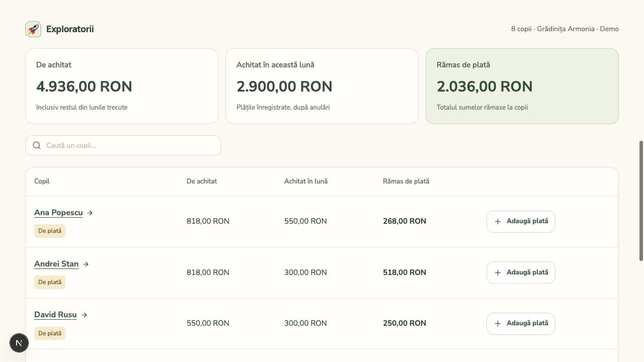Image resolution: width=644 pixels, height=362 pixels.
Task: Click the "Achitat în lună" column header
Action: [306, 181]
